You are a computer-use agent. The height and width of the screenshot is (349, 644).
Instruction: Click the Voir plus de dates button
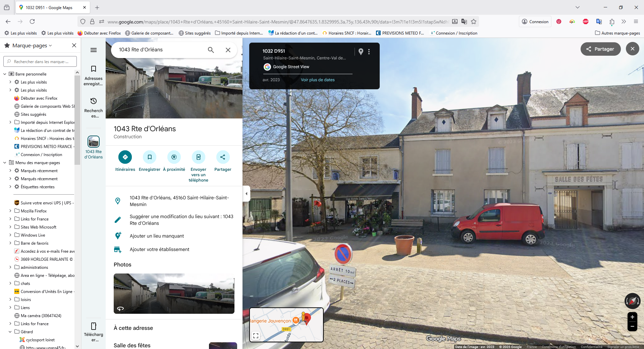click(318, 80)
